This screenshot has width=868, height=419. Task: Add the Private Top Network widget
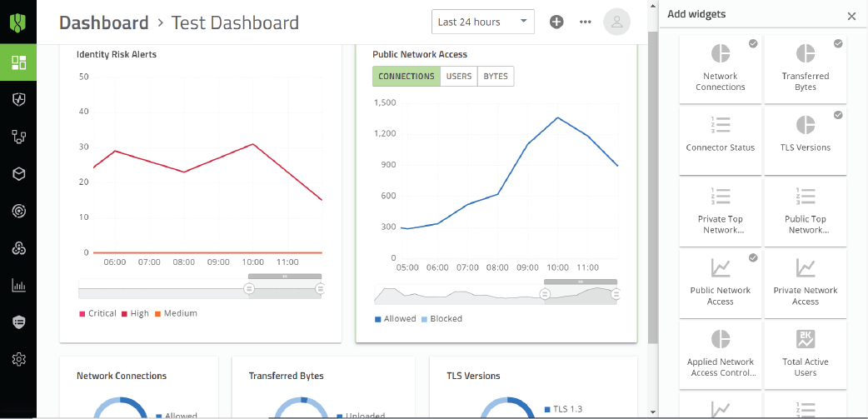click(x=721, y=212)
